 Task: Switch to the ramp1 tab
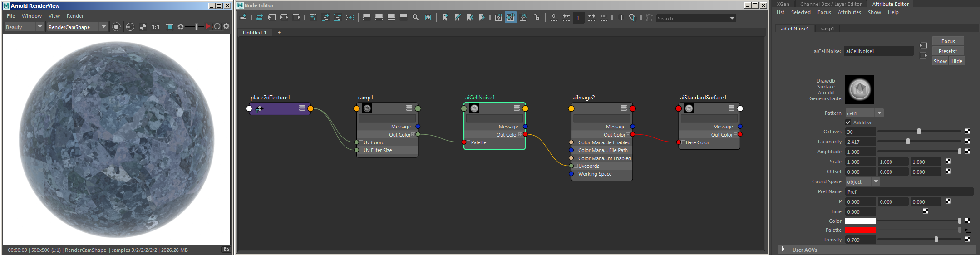(827, 29)
